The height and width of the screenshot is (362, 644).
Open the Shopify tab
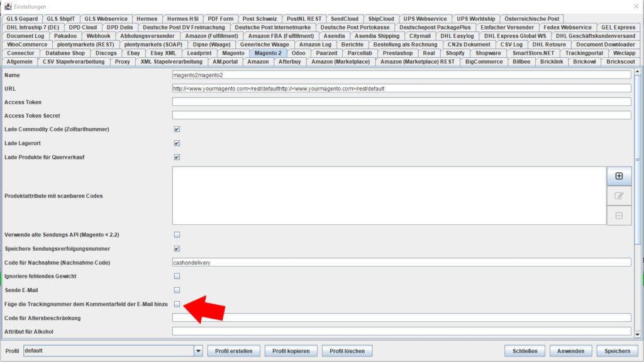tap(455, 53)
